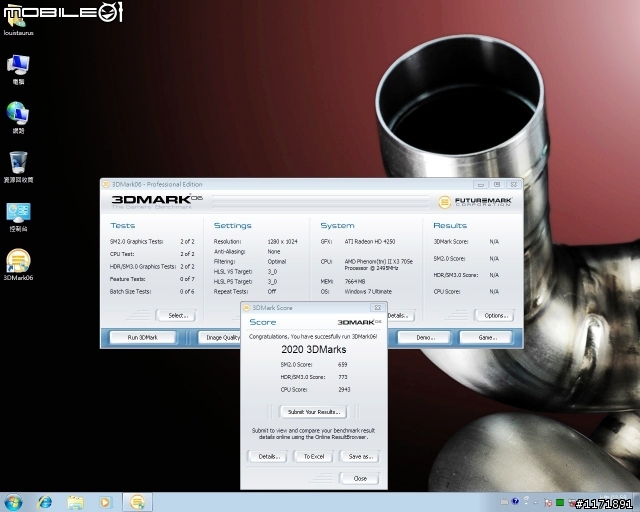Click the SM2.0 Score value 659
This screenshot has height=512, width=640.
pos(342,365)
